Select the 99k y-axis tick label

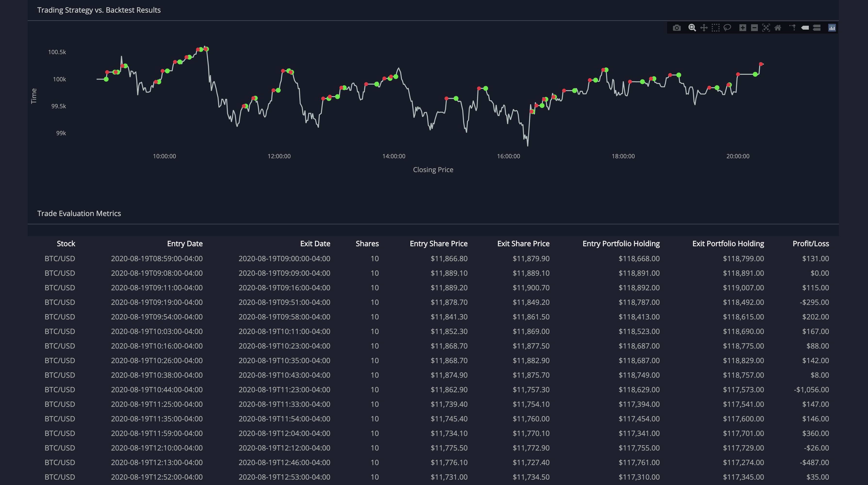(61, 133)
